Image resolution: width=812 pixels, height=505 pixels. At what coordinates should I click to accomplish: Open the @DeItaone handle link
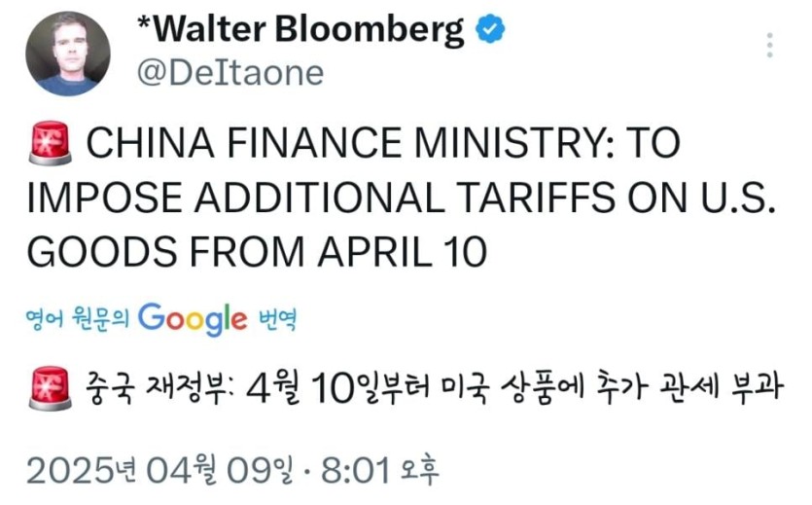pyautogui.click(x=229, y=73)
